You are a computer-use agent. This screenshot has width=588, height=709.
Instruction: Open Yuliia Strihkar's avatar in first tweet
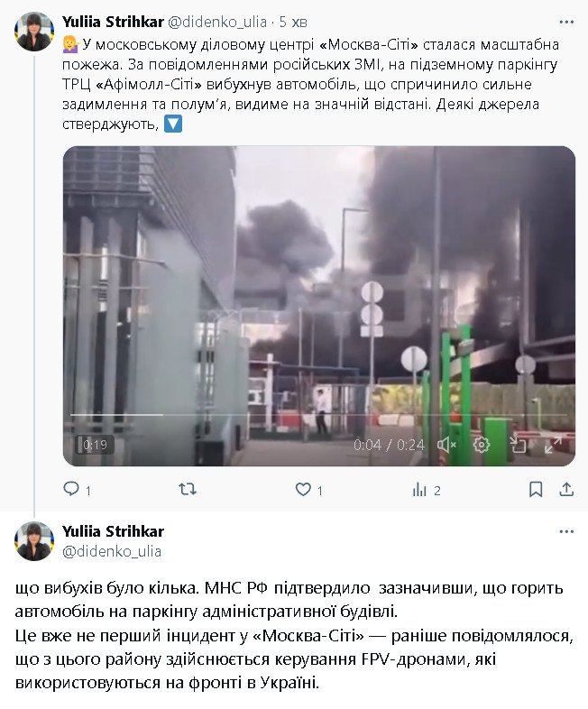point(34,32)
